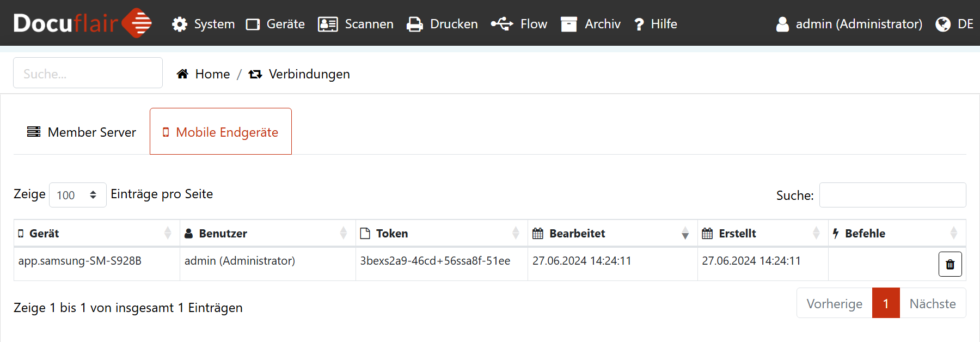
Task: Click the Befehle column sort arrows
Action: pos(954,233)
